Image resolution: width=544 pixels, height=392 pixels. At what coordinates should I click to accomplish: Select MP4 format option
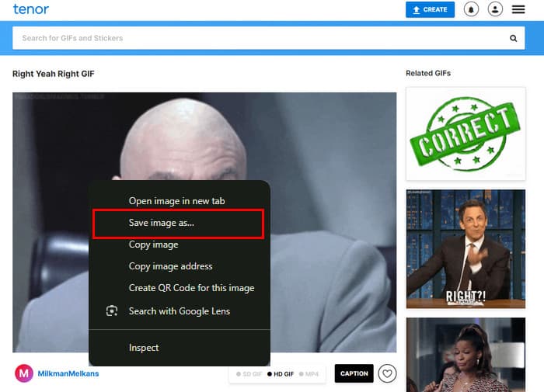tap(309, 374)
